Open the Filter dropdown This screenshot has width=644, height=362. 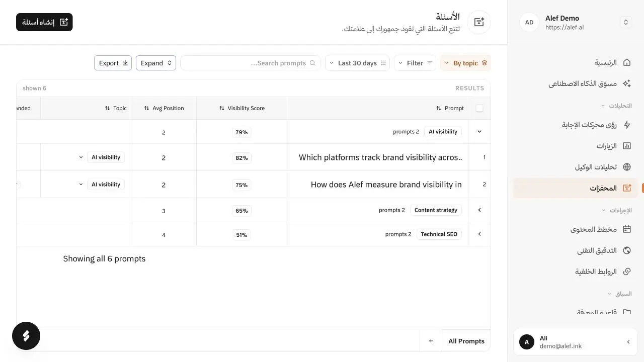[x=415, y=63]
